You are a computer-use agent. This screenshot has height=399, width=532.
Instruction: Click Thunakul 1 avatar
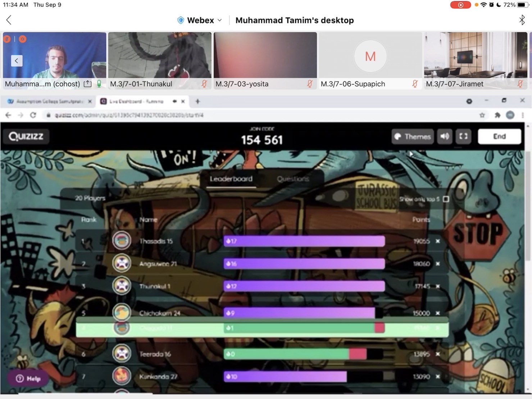[x=122, y=286]
